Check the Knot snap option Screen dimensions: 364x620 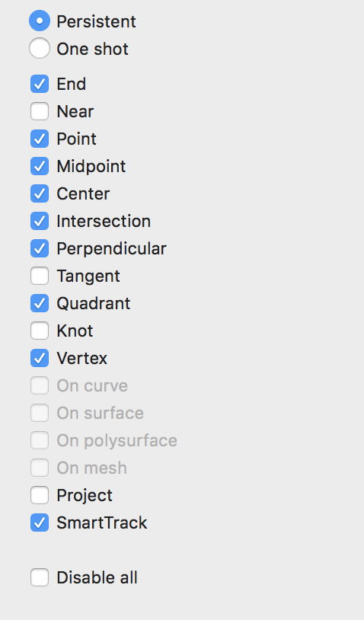(x=40, y=331)
